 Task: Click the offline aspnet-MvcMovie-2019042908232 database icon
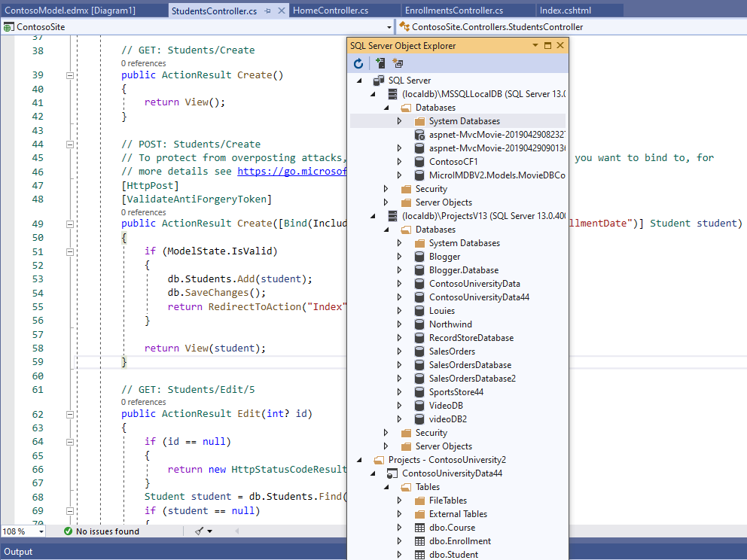pyautogui.click(x=419, y=135)
